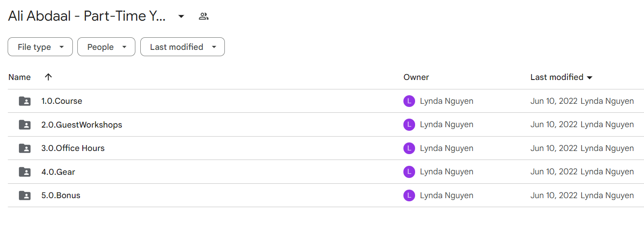Open the 4.0.Gear folder
The width and height of the screenshot is (644, 244).
click(x=58, y=172)
